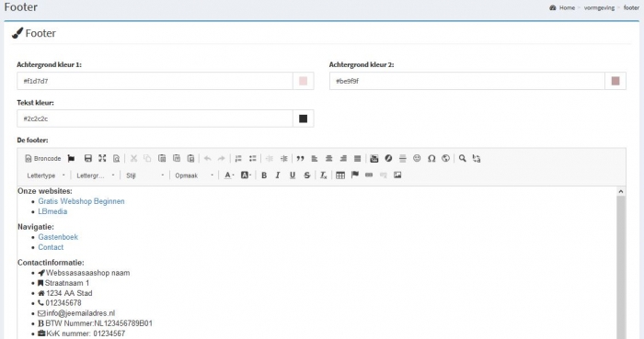
Task: Undo the last edit
Action: point(207,158)
